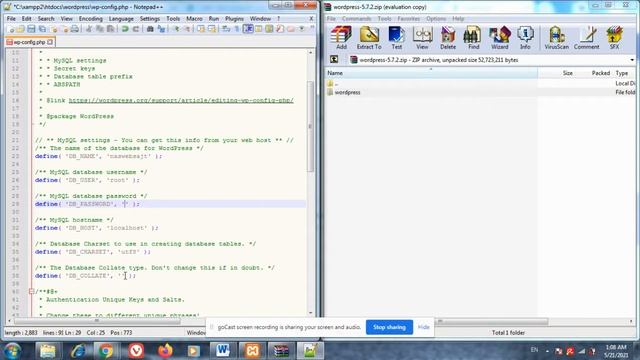Click View icon in WinRAR toolbar
Viewport: 640px width, 360px height.
pos(422,38)
